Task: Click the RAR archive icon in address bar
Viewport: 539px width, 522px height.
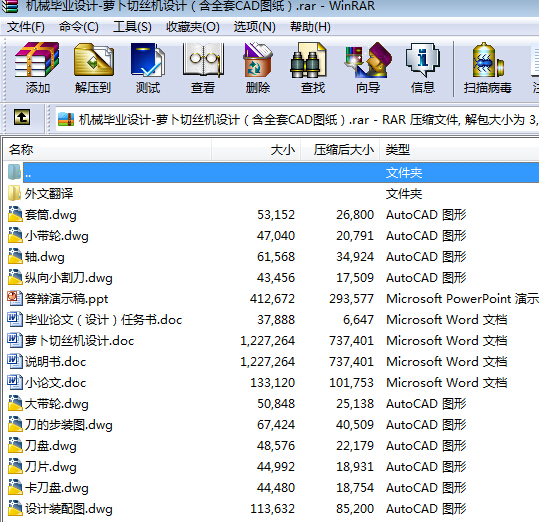Action: pos(66,119)
